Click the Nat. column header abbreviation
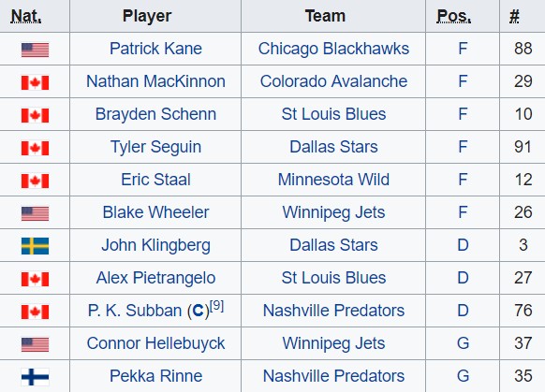545x392 pixels. (x=26, y=16)
